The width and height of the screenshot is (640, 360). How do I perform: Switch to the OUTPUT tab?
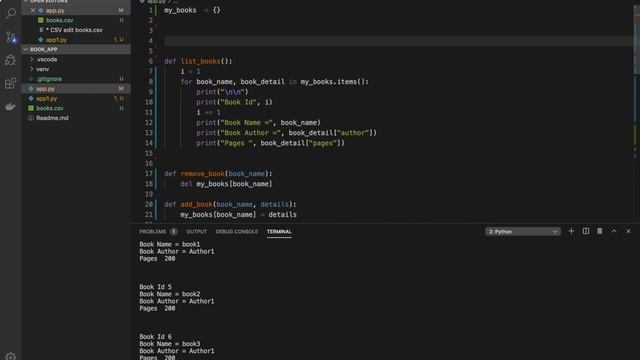[197, 231]
